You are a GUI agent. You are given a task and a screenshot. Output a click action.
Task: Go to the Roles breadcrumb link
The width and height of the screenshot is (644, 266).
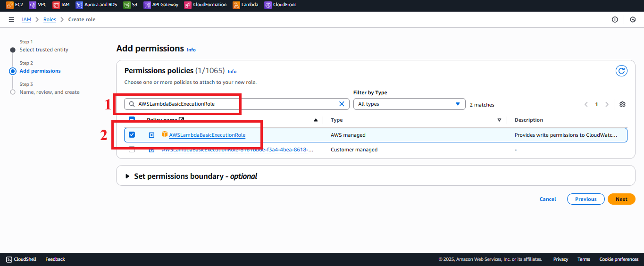coord(50,19)
